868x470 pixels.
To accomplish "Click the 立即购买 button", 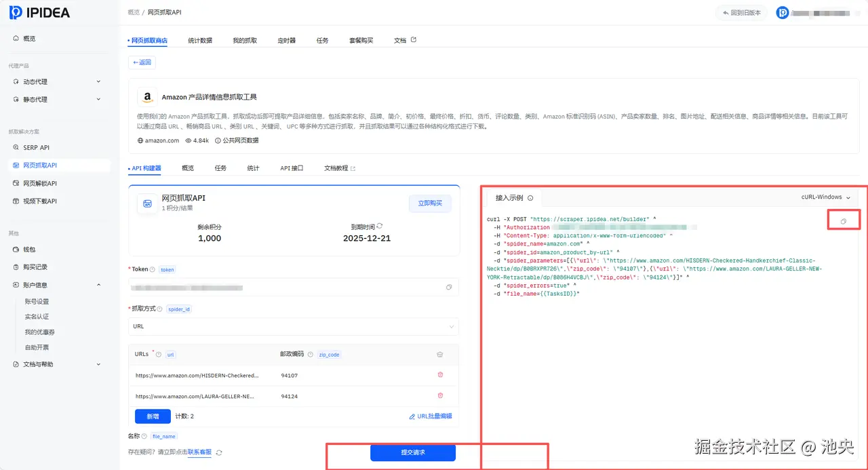I will tap(430, 203).
